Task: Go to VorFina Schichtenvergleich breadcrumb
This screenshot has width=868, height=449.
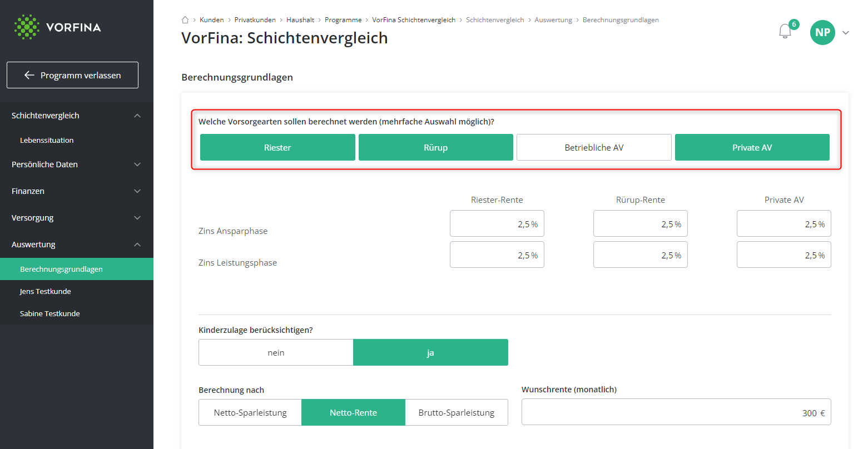Action: 414,20
